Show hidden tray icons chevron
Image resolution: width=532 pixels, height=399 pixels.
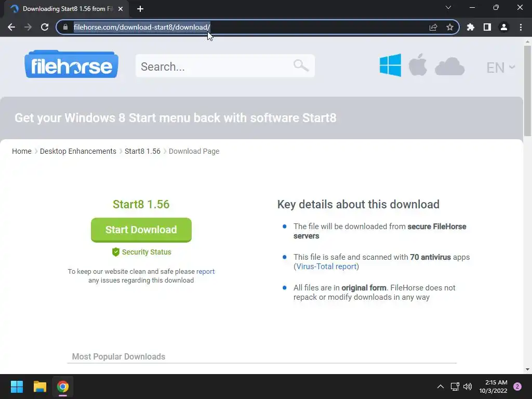441,387
